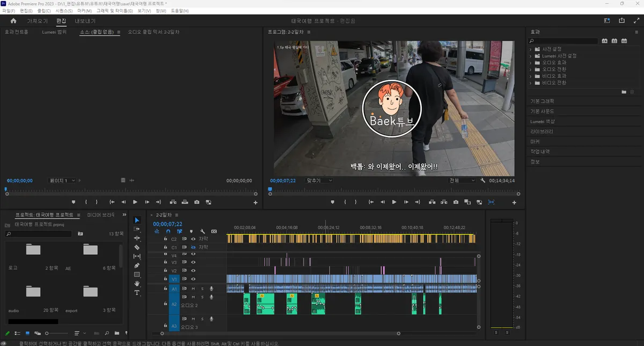Toggle V1 track output eye
Screen dimensions: 644x346
click(193, 279)
